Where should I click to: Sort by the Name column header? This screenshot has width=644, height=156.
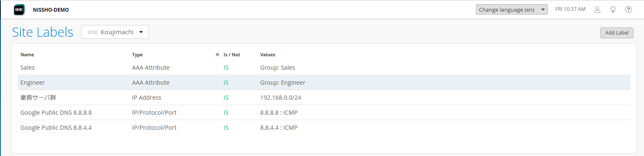pos(27,55)
